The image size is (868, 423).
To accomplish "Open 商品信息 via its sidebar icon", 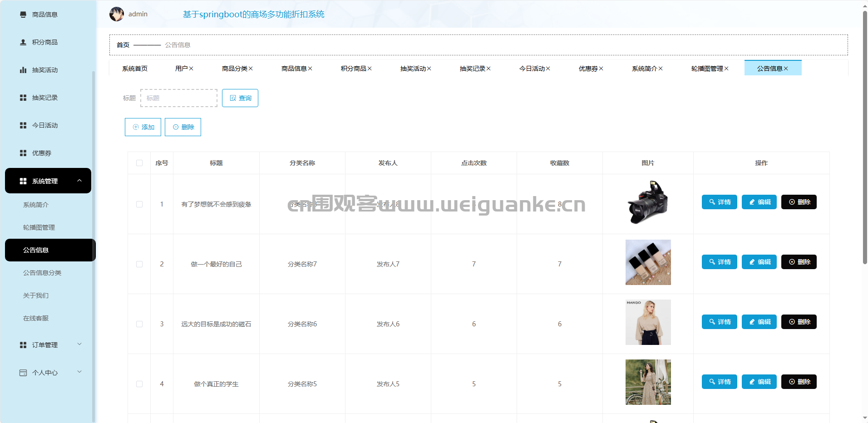I will pos(23,15).
